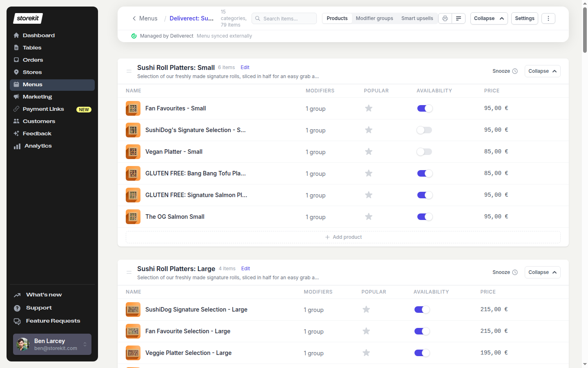Star Fan Favourite Selection - Large
Image resolution: width=588 pixels, height=368 pixels.
(366, 331)
